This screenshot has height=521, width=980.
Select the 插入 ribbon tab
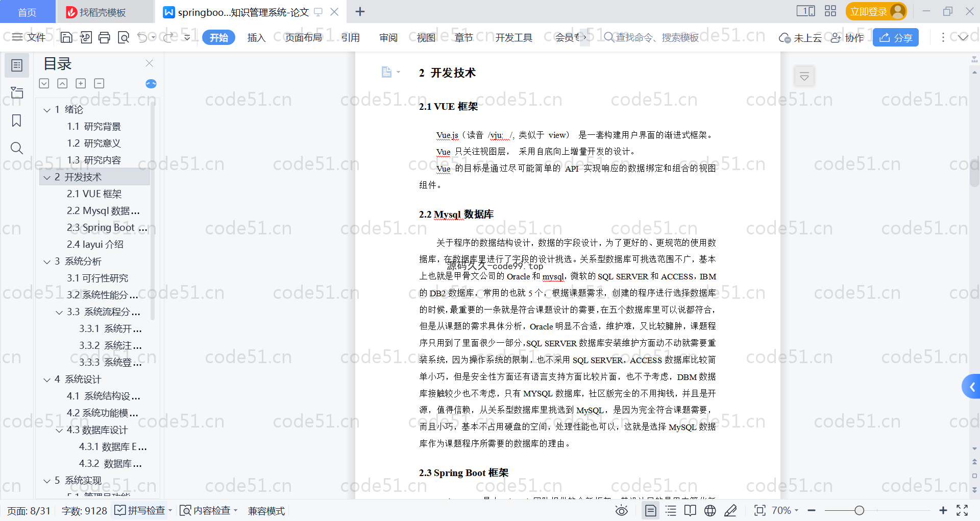click(x=256, y=37)
